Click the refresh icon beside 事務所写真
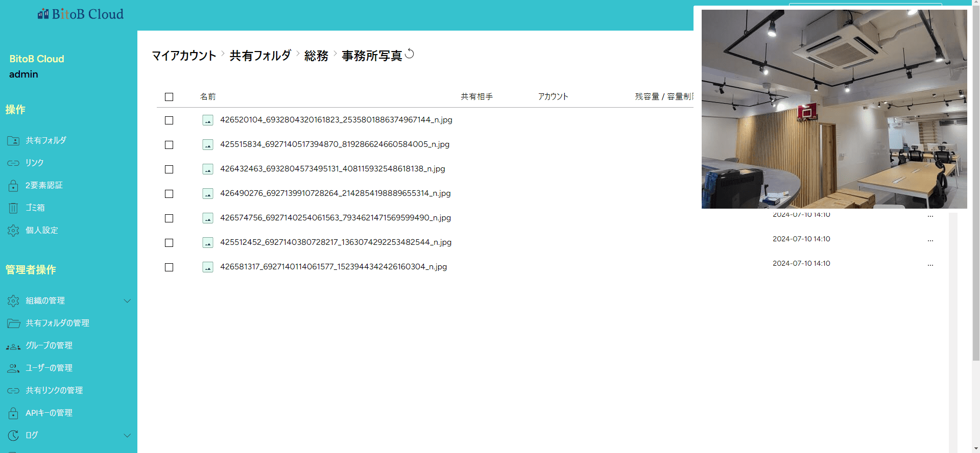Viewport: 980px width, 453px height. (410, 54)
